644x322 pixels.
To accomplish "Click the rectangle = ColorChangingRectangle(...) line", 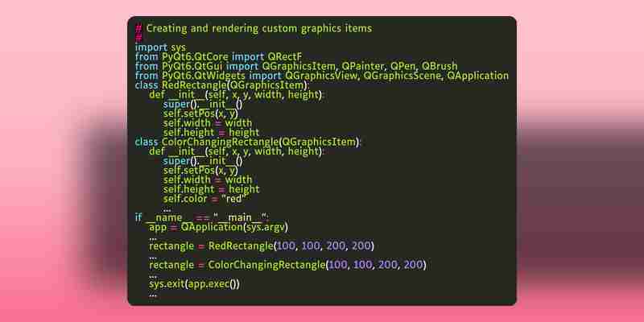I will pyautogui.click(x=287, y=265).
